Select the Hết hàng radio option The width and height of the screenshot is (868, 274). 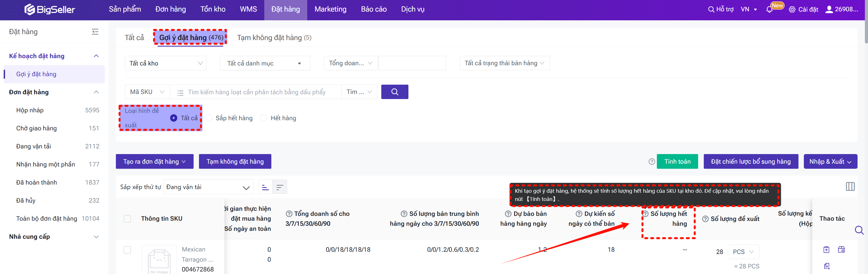264,118
